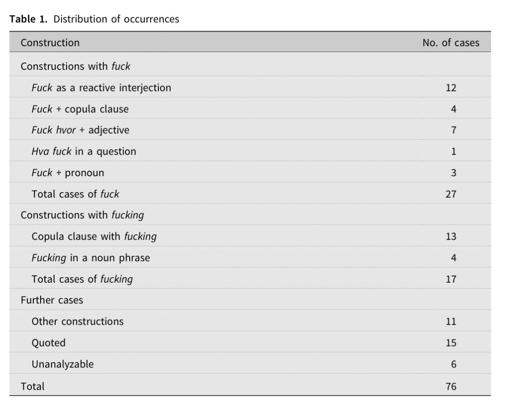This screenshot has width=507, height=420.
Task: Click the value 27 in the table
Action: coord(450,194)
